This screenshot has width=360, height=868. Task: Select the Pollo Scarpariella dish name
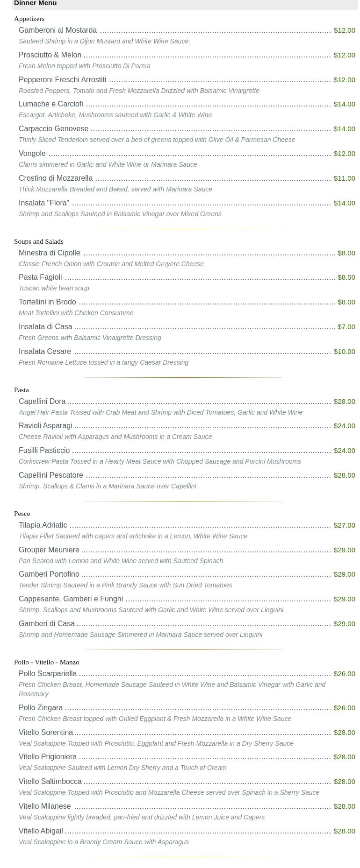point(48,674)
